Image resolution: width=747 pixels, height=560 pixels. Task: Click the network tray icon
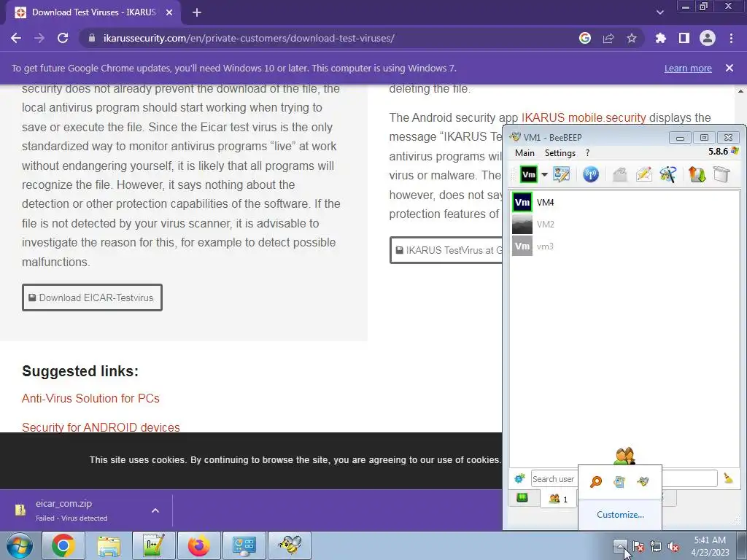(x=656, y=546)
